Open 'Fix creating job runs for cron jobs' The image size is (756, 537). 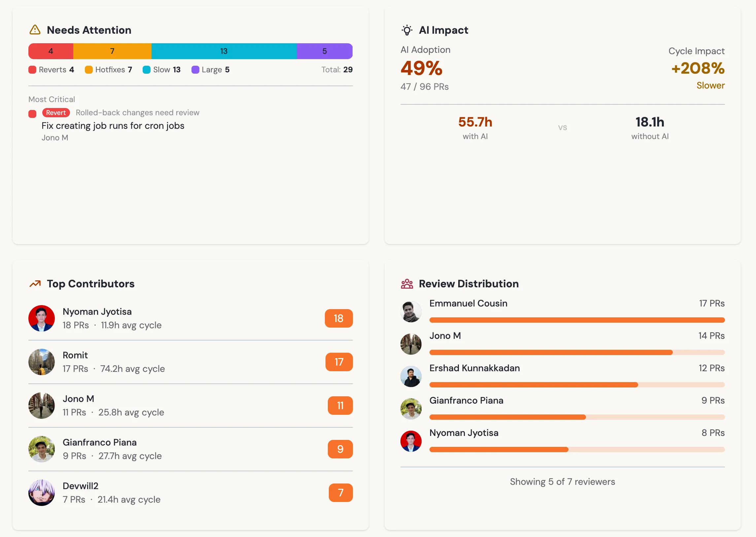tap(113, 125)
